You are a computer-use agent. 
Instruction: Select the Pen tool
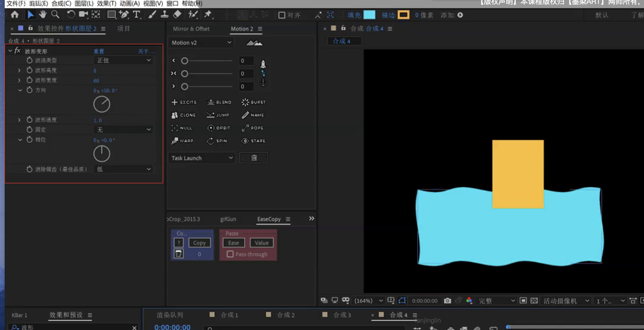click(124, 14)
